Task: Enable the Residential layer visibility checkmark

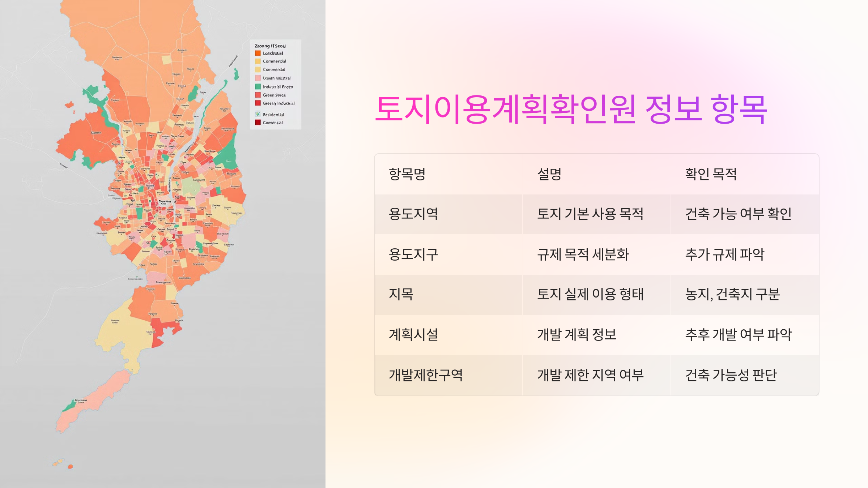Action: point(258,114)
